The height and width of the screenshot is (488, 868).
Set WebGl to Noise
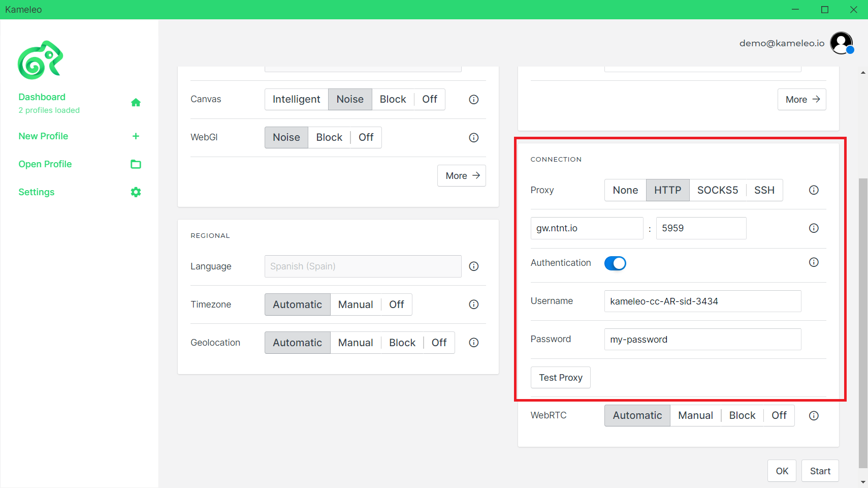pos(286,137)
